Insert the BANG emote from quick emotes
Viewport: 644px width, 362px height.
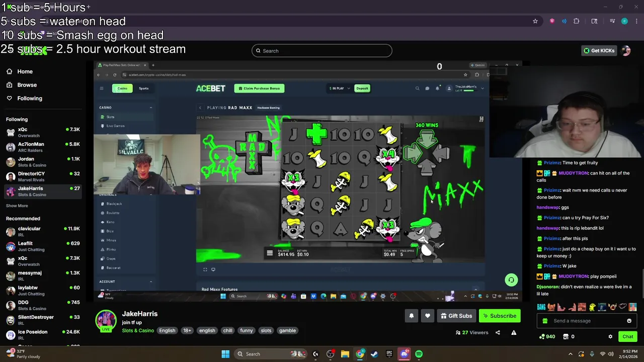point(541,307)
